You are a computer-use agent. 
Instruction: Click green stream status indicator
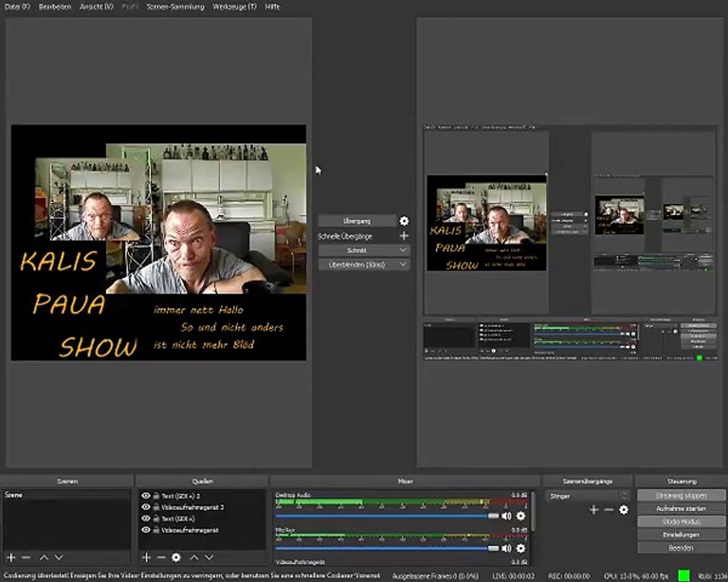(684, 576)
